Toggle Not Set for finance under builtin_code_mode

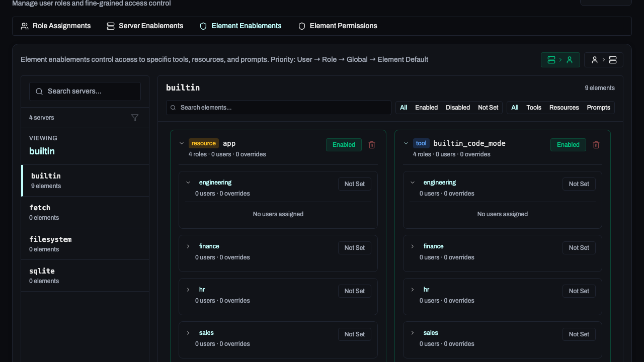(579, 248)
